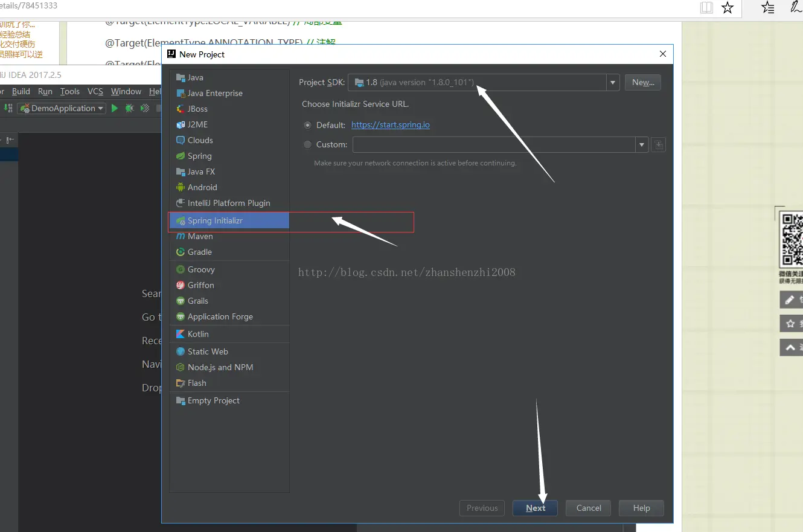Debug DemoApplication with the bug icon
The image size is (803, 532).
[x=129, y=108]
